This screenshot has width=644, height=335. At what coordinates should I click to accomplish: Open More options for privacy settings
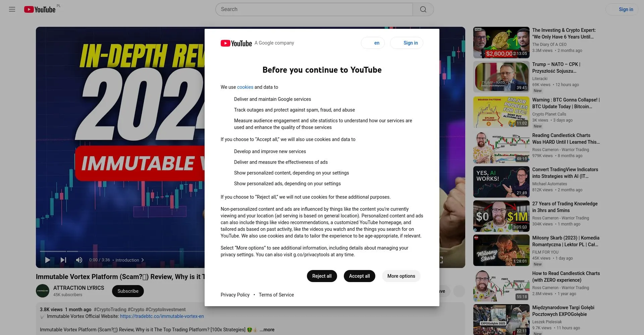(401, 276)
